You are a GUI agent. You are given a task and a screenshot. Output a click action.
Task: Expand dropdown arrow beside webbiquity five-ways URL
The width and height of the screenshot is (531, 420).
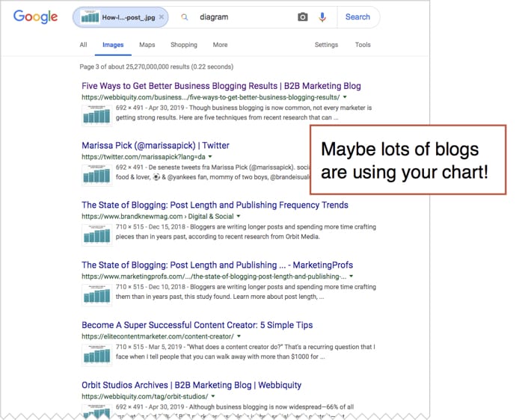(x=345, y=97)
